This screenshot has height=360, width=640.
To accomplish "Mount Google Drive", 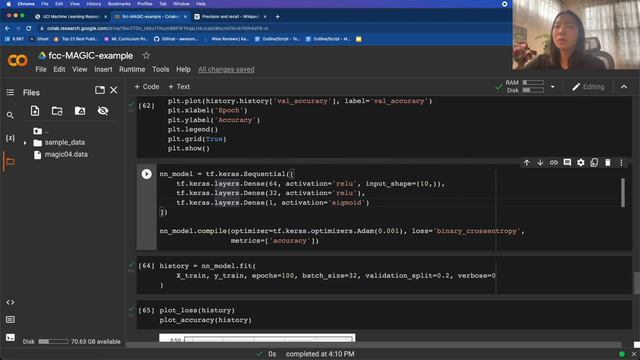I will [x=80, y=111].
